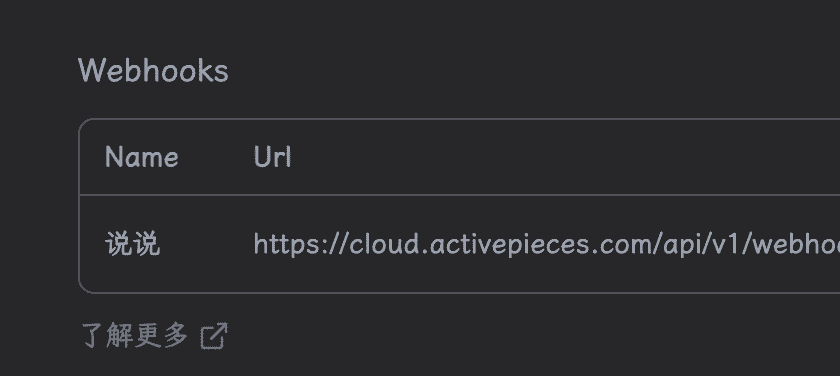Screen dimensions: 840x376
Task: Click the Webhooks section heading
Action: click(153, 71)
